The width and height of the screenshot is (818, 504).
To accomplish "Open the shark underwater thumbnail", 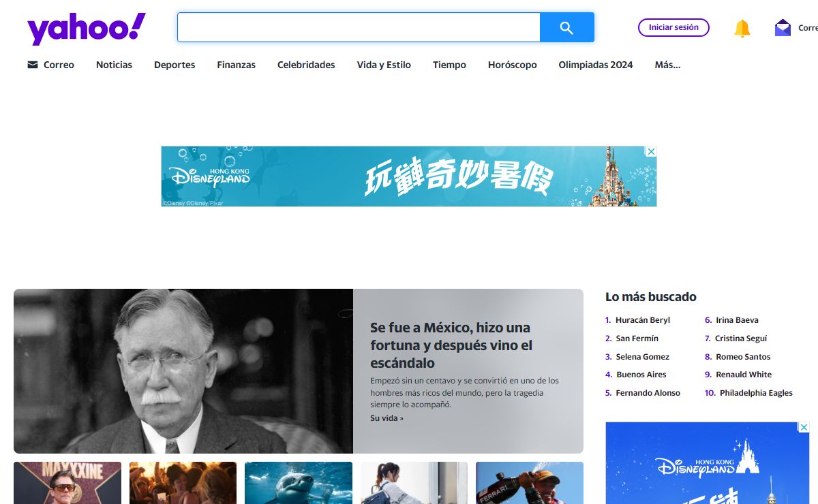I will [299, 483].
